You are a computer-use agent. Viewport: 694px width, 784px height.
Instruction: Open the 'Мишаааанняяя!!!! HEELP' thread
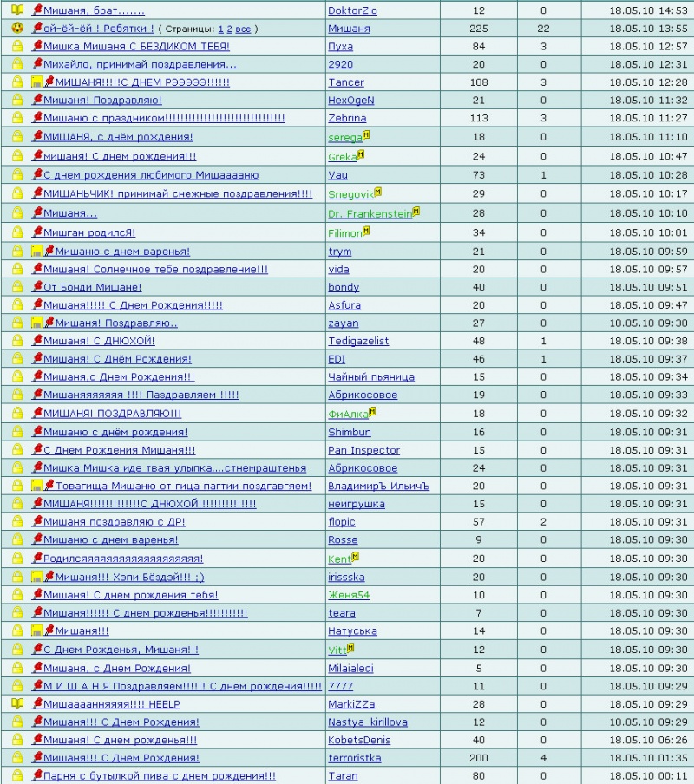[112, 704]
